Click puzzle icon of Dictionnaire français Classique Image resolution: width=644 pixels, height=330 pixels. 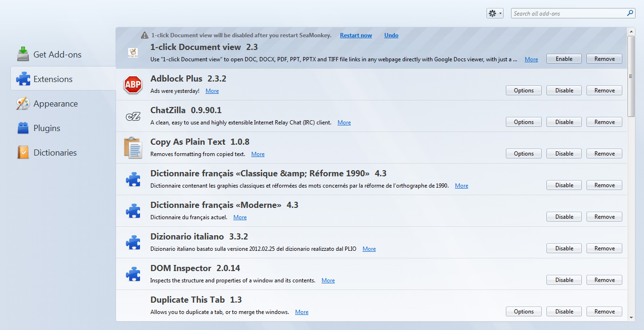point(133,179)
